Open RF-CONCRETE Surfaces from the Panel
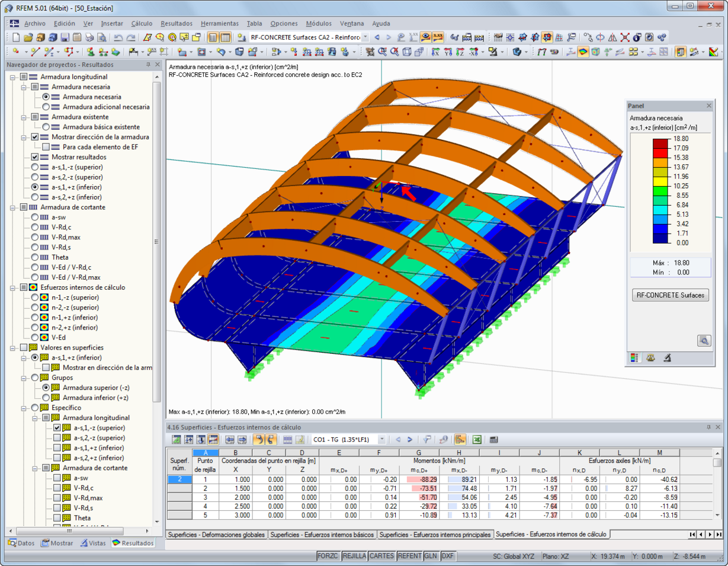This screenshot has height=566, width=728. pos(669,295)
